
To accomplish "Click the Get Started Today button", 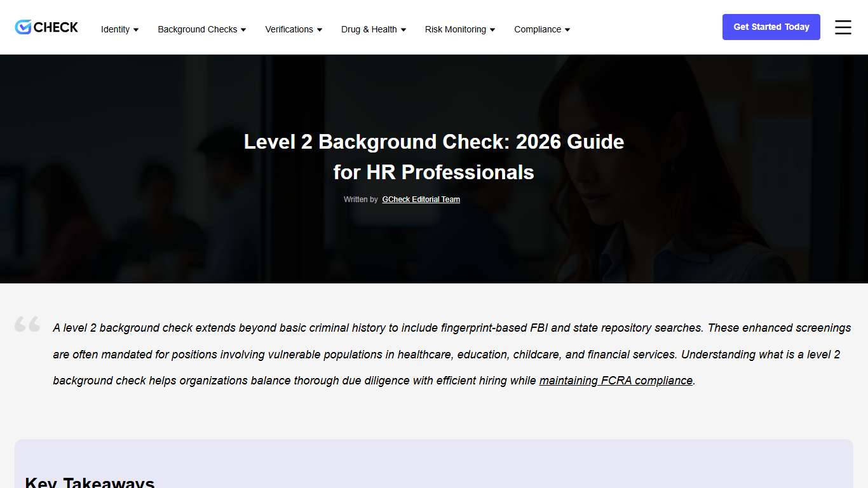I will click(x=771, y=27).
